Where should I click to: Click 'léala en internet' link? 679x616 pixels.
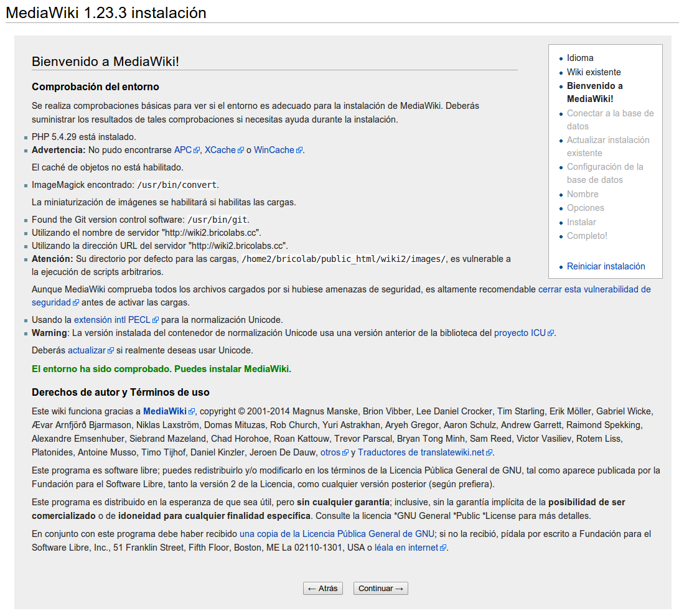(x=406, y=548)
